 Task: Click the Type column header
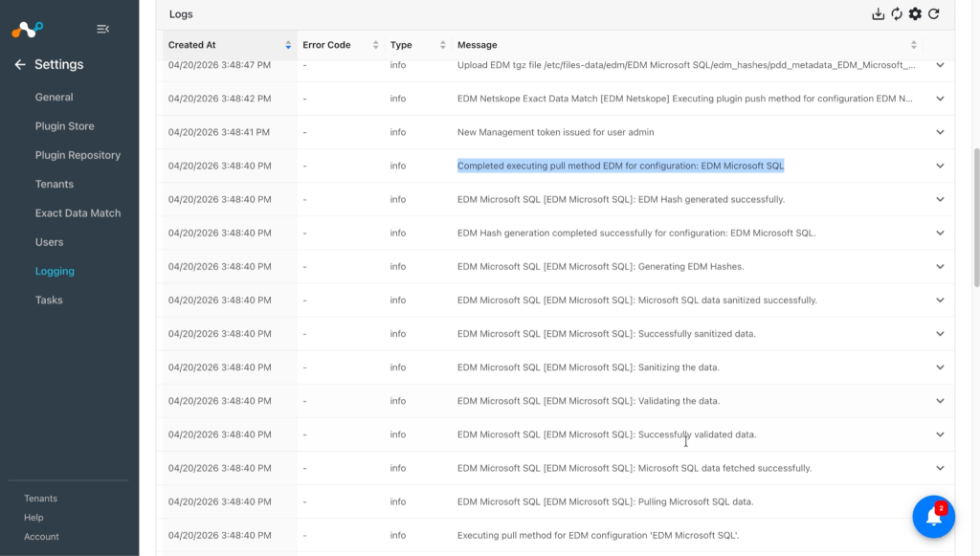click(401, 45)
